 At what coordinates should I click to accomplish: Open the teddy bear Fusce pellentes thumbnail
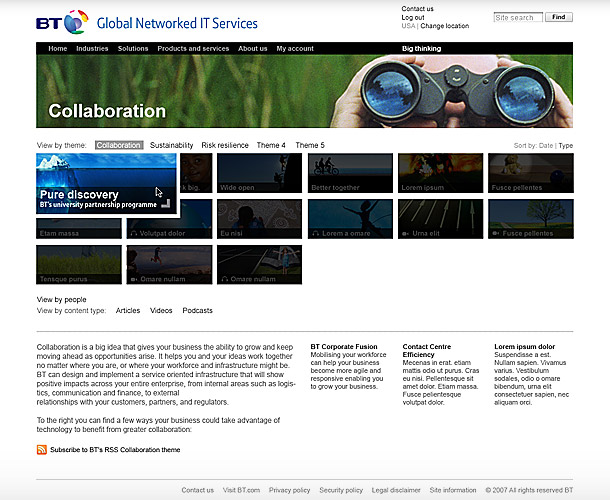[x=531, y=173]
